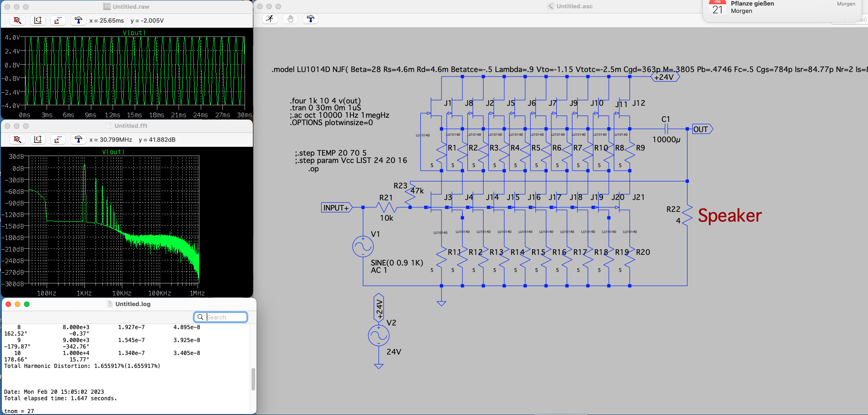This screenshot has width=868, height=415.
Task: Select the R22 speaker resistor
Action: (x=687, y=215)
